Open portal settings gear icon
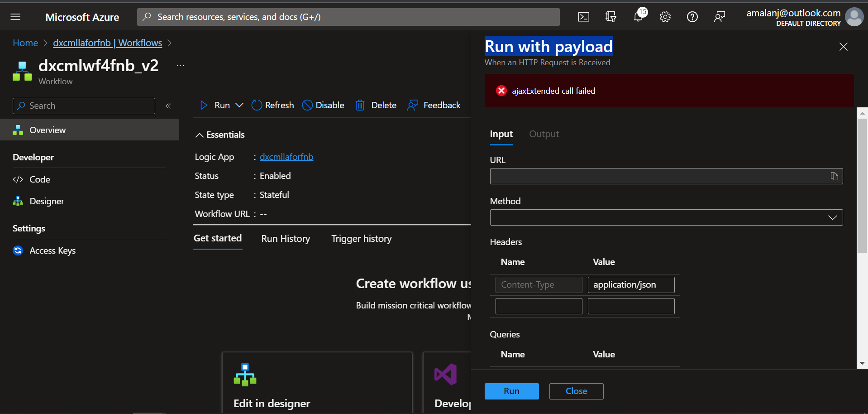The height and width of the screenshot is (414, 868). [665, 17]
